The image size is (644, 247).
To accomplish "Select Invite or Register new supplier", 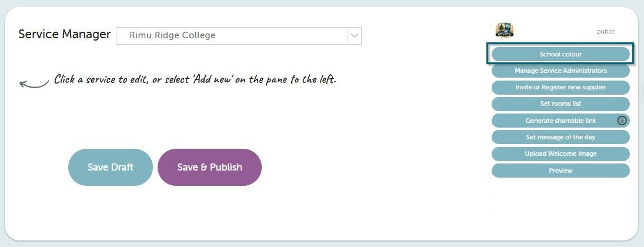I will (560, 88).
